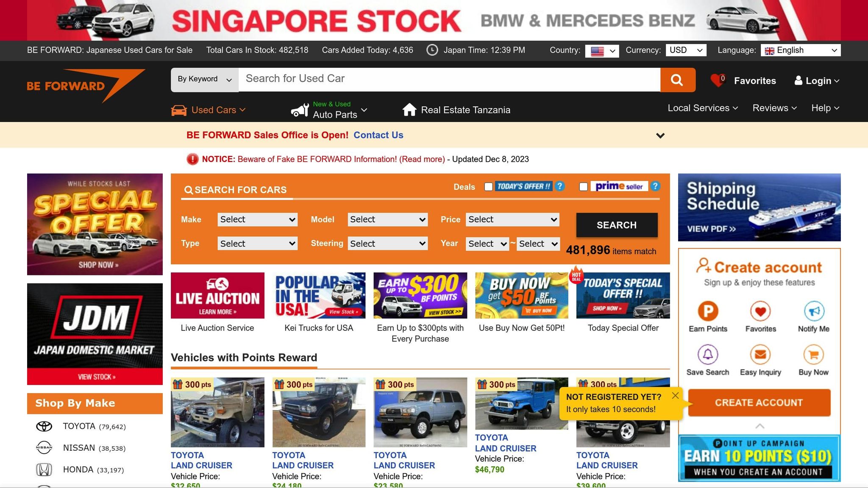This screenshot has height=488, width=868.
Task: Open the Help menu
Action: [825, 108]
